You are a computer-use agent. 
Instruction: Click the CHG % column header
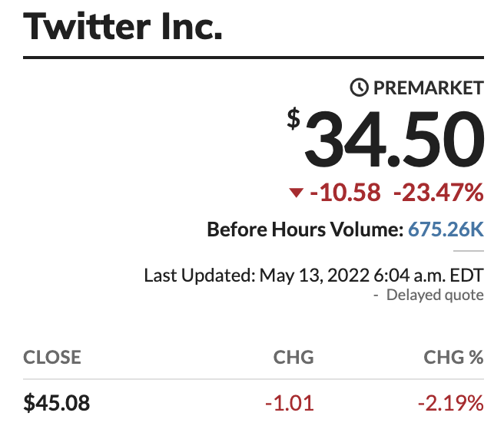453,357
